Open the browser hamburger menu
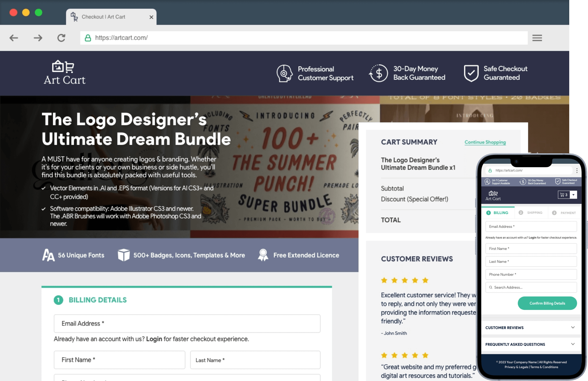Screen dimensions: 588x381 click(537, 38)
